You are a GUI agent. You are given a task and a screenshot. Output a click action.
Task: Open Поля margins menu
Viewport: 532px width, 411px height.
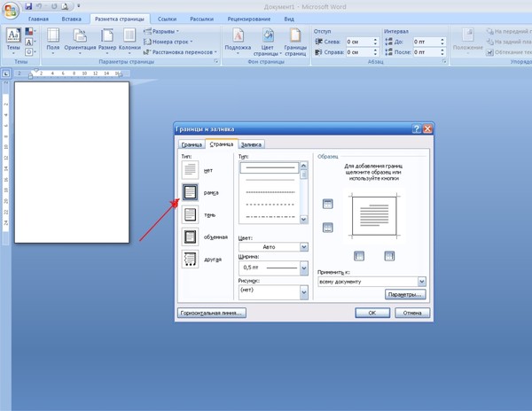(x=53, y=41)
